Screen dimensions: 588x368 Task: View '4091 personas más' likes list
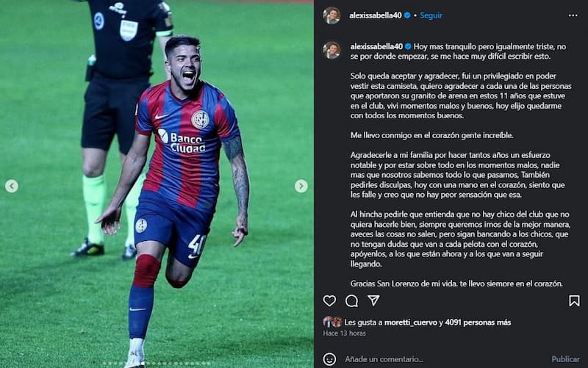[478, 322]
